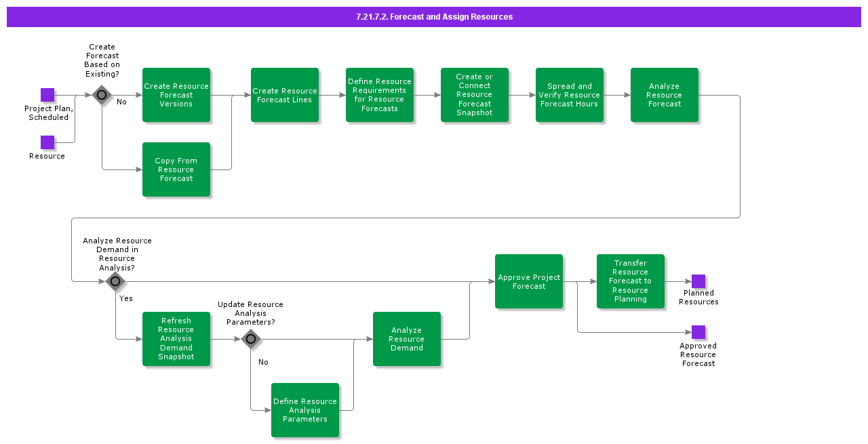Viewport: 868px width, 444px height.
Task: Click the Create Resource Forecast Lines box
Action: [285, 95]
